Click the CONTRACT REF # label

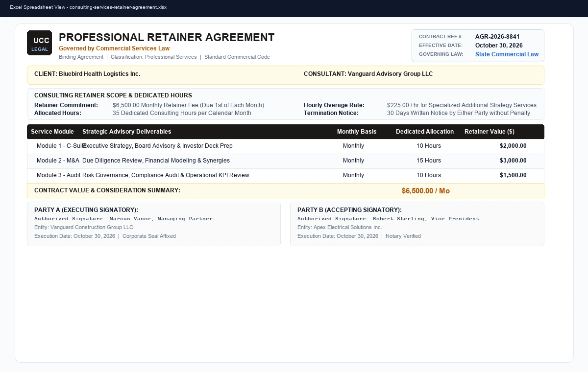point(441,37)
